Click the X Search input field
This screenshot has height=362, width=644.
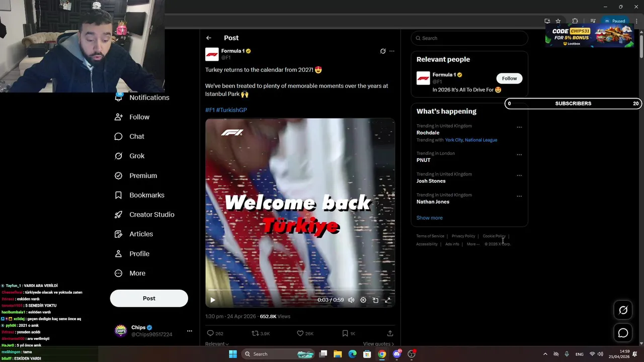point(469,38)
